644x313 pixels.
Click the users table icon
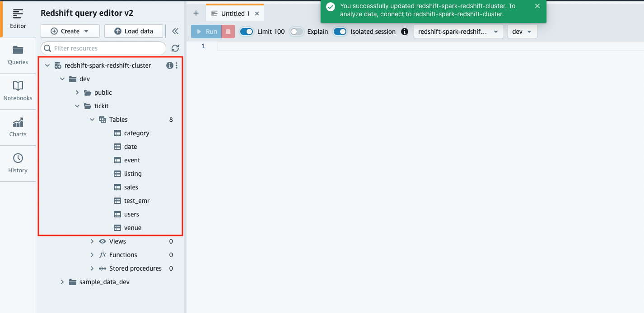tap(117, 214)
